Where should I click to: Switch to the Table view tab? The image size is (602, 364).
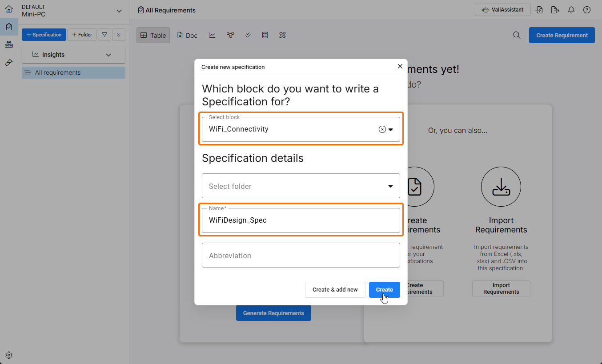coord(153,35)
